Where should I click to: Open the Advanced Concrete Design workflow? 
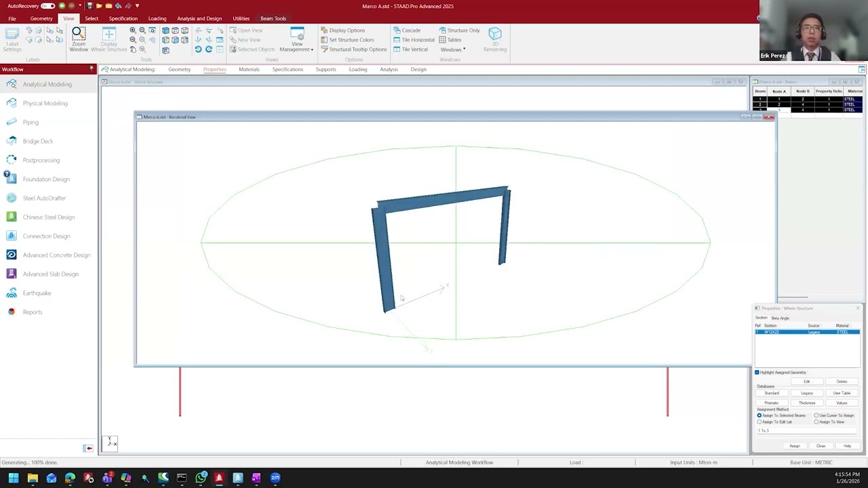pos(56,255)
